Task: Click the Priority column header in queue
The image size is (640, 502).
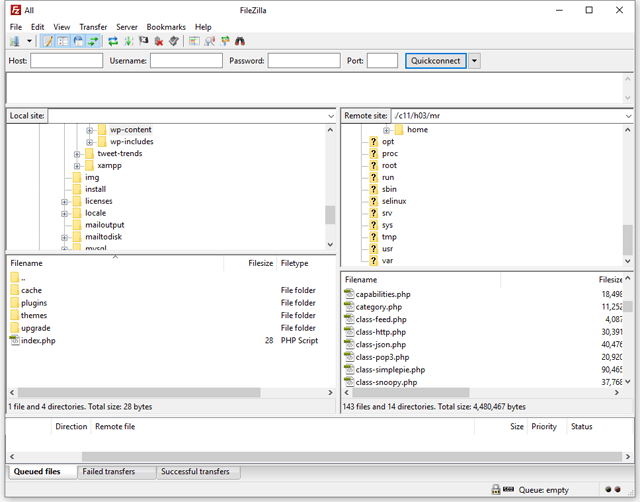Action: click(547, 426)
